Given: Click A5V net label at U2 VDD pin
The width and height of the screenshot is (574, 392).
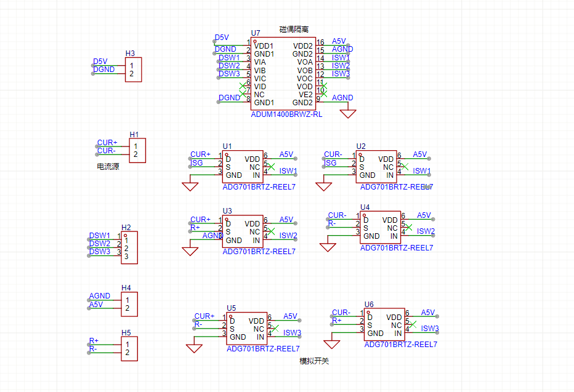Looking at the screenshot, I should click(x=420, y=154).
